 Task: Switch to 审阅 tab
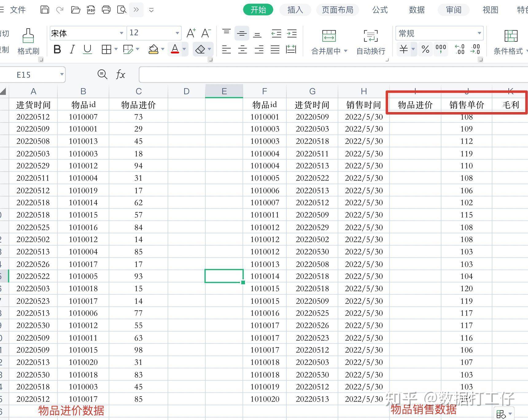454,10
